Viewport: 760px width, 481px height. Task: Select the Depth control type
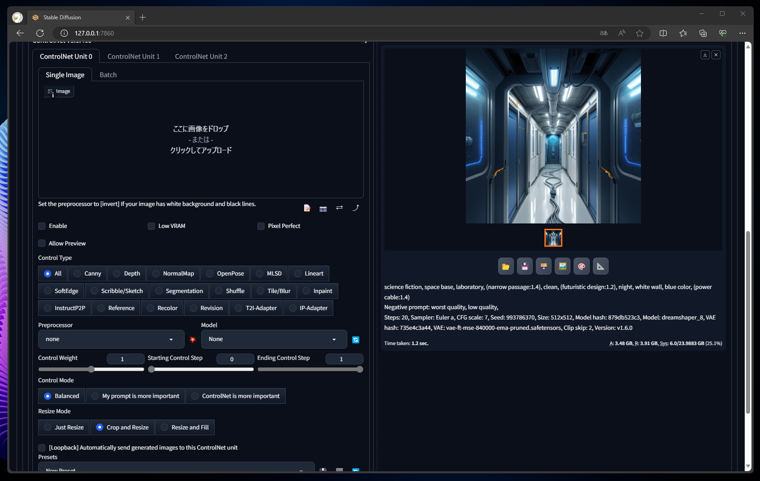coord(127,273)
